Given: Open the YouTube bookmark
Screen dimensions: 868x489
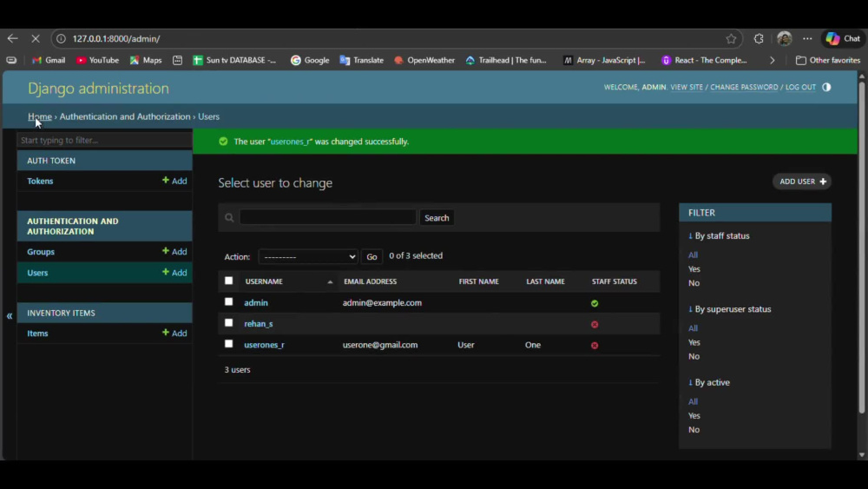Looking at the screenshot, I should pos(97,60).
